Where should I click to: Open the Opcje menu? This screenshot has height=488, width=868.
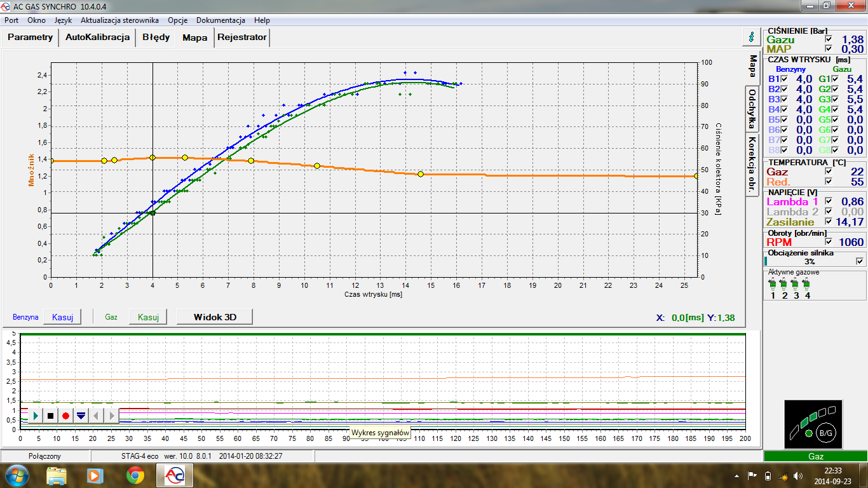pyautogui.click(x=177, y=20)
